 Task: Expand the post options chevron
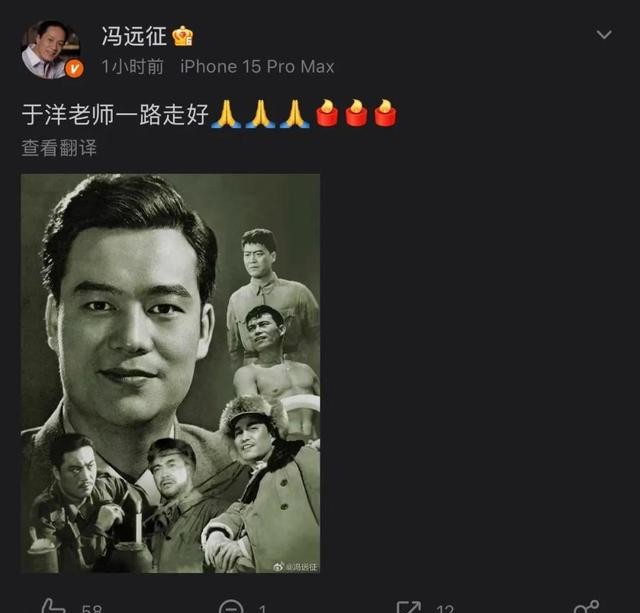coord(604,34)
